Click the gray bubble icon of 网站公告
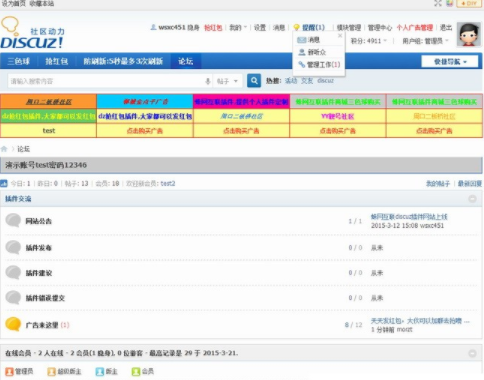 (x=13, y=220)
